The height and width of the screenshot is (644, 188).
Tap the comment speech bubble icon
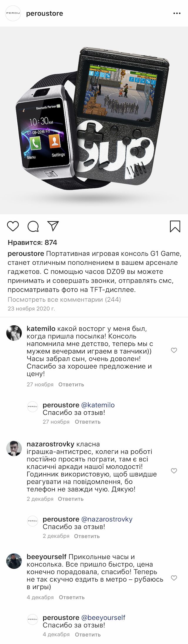pyautogui.click(x=33, y=227)
